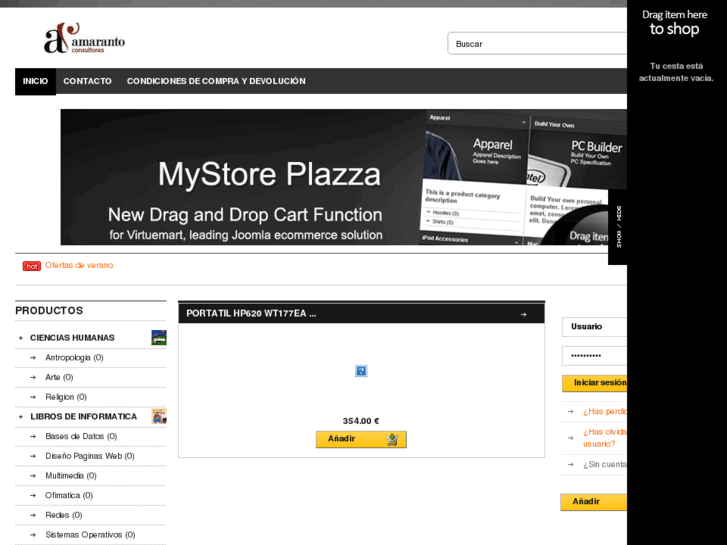Open the Portatil HP620 WT177EA product title
727x545 pixels.
(x=251, y=314)
